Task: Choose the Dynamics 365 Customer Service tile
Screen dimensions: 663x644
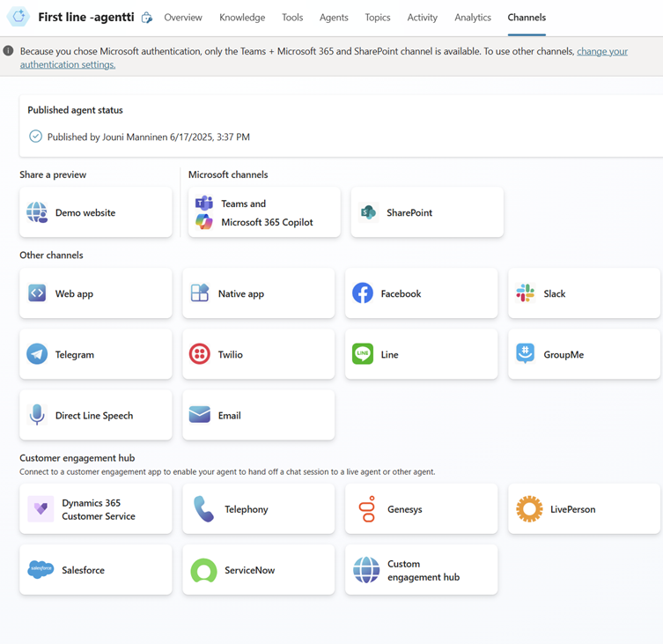Action: click(96, 509)
